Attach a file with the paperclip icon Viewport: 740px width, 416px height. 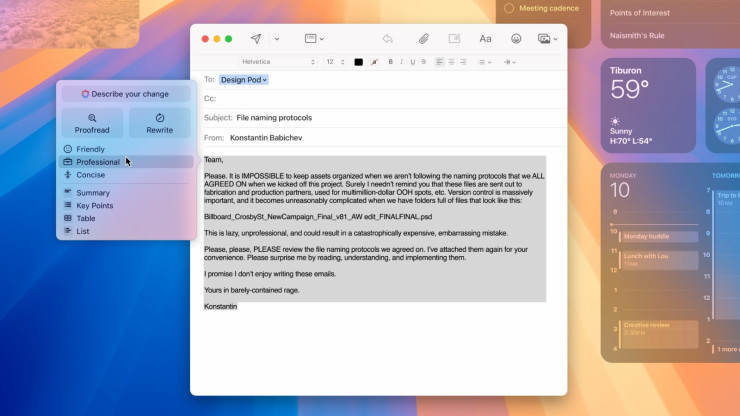coord(423,39)
